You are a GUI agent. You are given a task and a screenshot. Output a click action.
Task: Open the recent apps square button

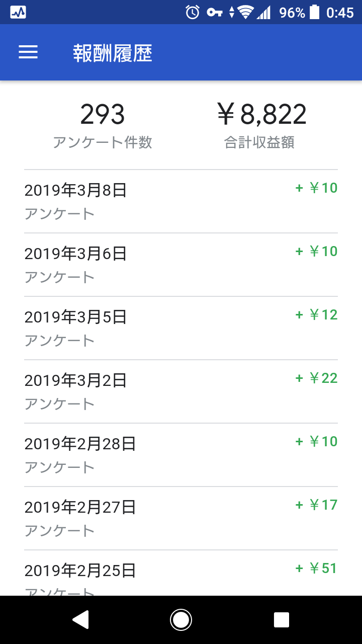tap(282, 620)
